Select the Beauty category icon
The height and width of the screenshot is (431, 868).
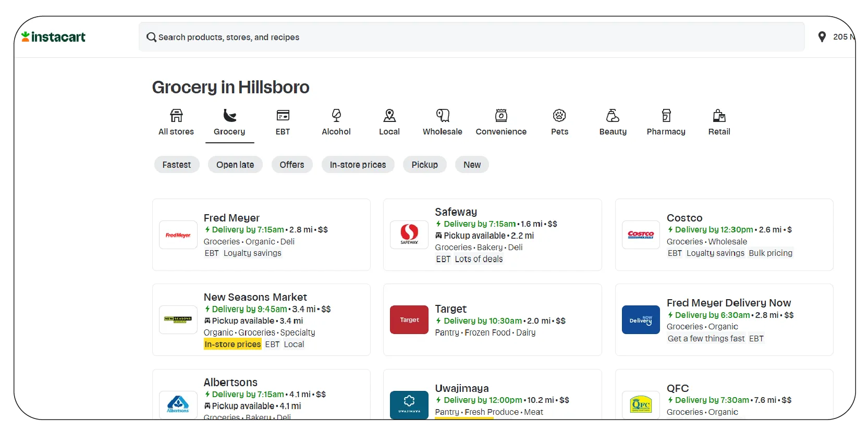coord(613,115)
